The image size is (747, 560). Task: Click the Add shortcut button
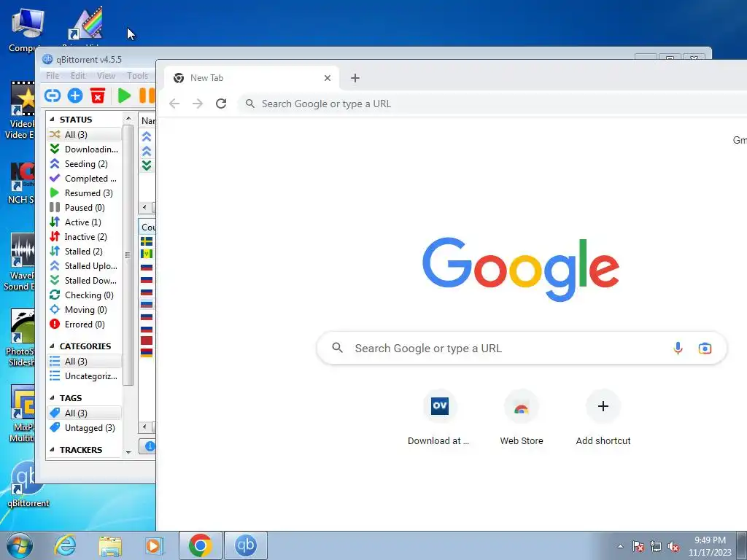[x=603, y=418]
